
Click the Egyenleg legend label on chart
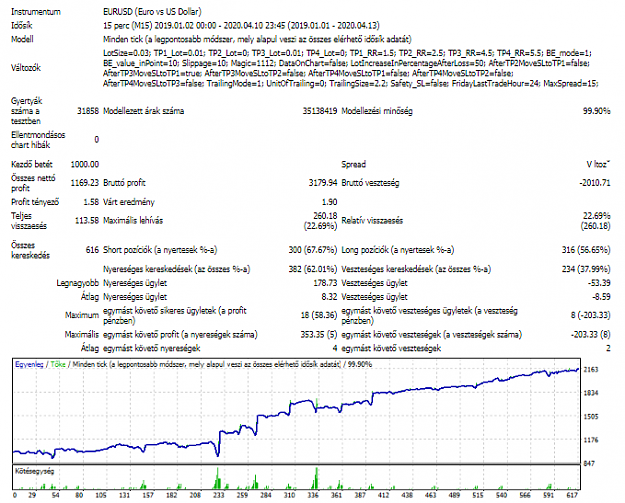pyautogui.click(x=29, y=364)
